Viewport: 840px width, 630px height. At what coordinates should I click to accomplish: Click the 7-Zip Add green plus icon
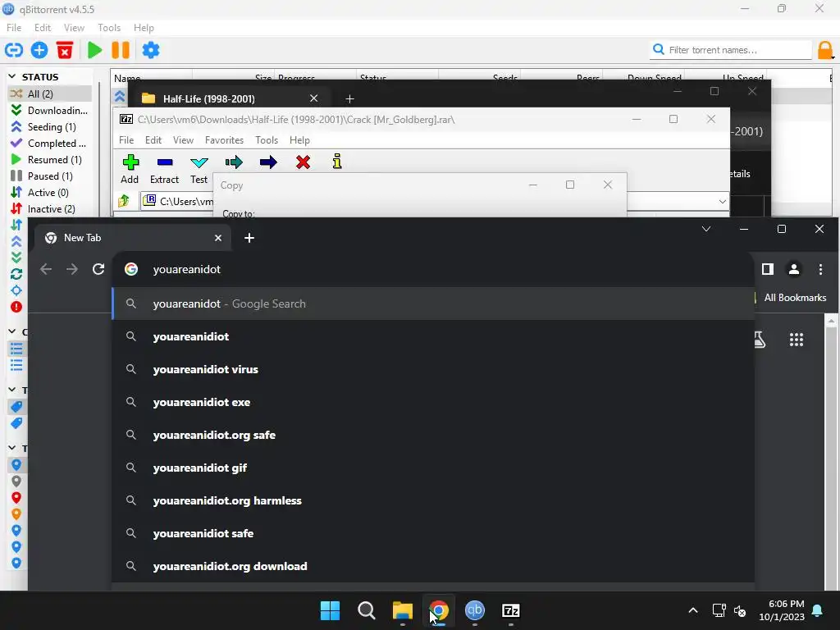[130, 162]
